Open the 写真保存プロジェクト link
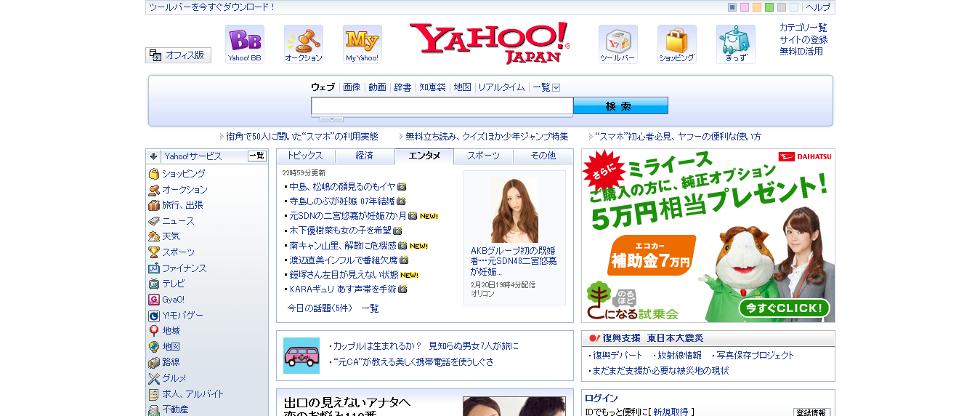This screenshot has width=980, height=416. (x=756, y=356)
